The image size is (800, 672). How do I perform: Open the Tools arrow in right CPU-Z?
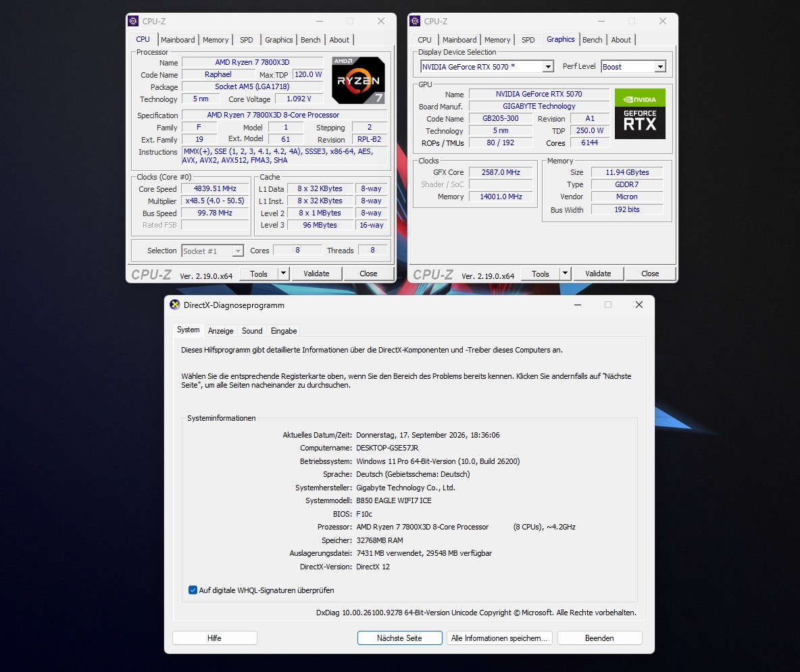[566, 274]
